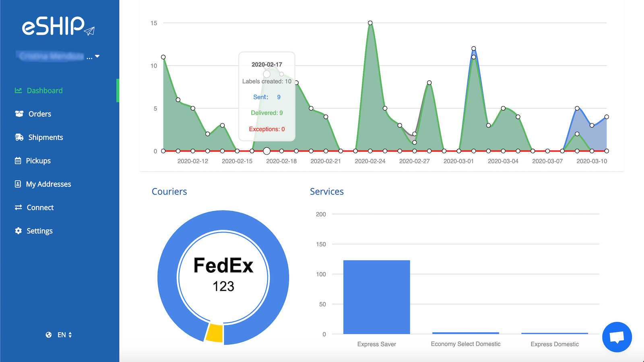Click the 2020-03-07 axis date
644x362 pixels.
pyautogui.click(x=547, y=161)
